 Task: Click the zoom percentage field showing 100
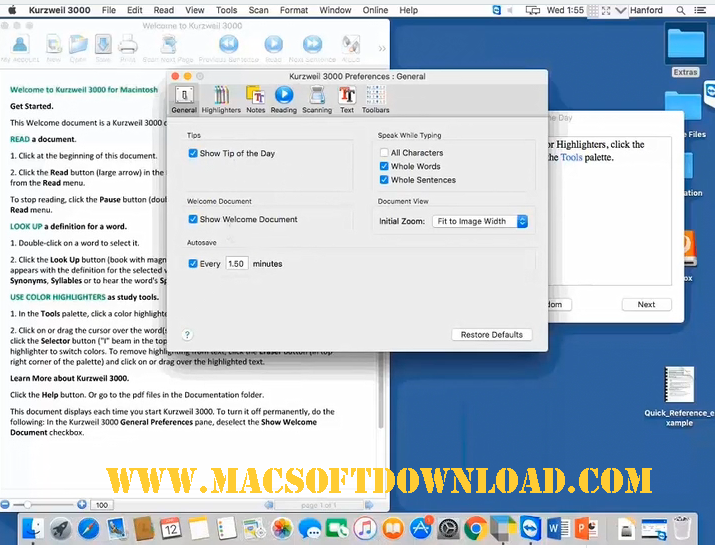(102, 505)
